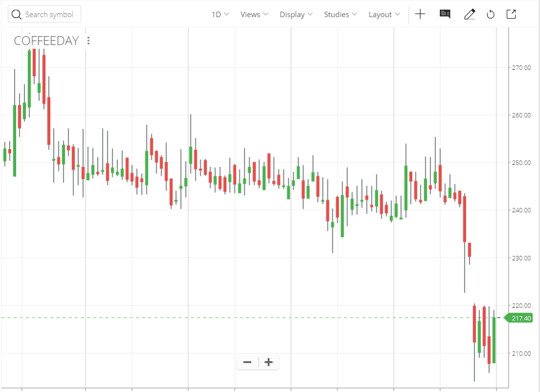Click the Search symbol input field

click(44, 14)
